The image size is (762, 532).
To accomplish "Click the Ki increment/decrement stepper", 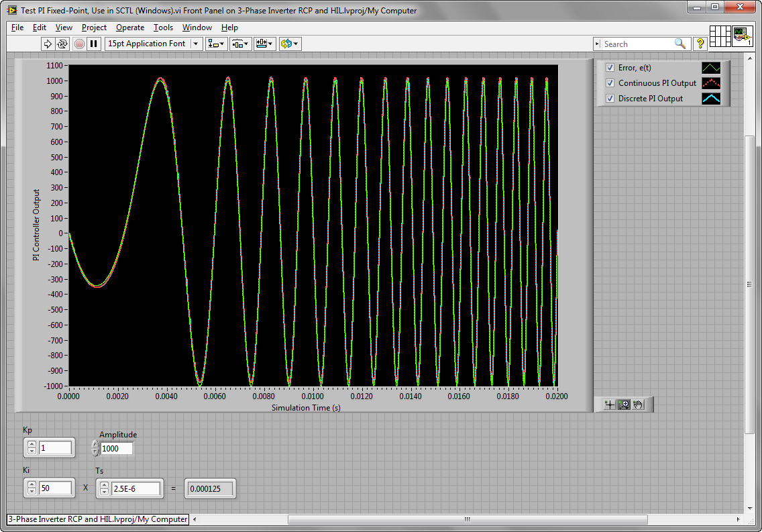I will pyautogui.click(x=32, y=488).
